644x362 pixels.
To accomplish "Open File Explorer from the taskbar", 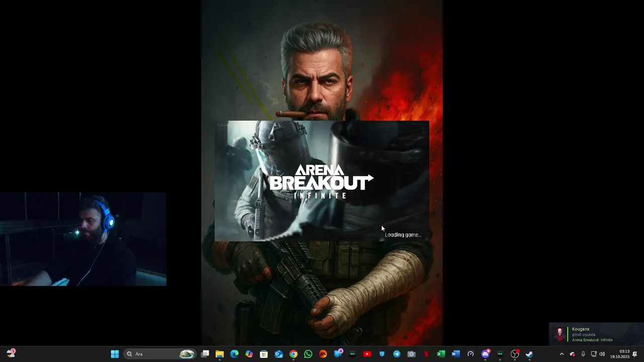I will [x=219, y=354].
